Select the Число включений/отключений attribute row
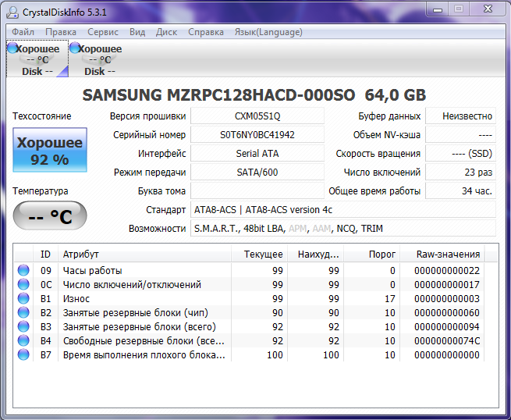Screen dimensions: 511x420 click(x=250, y=284)
